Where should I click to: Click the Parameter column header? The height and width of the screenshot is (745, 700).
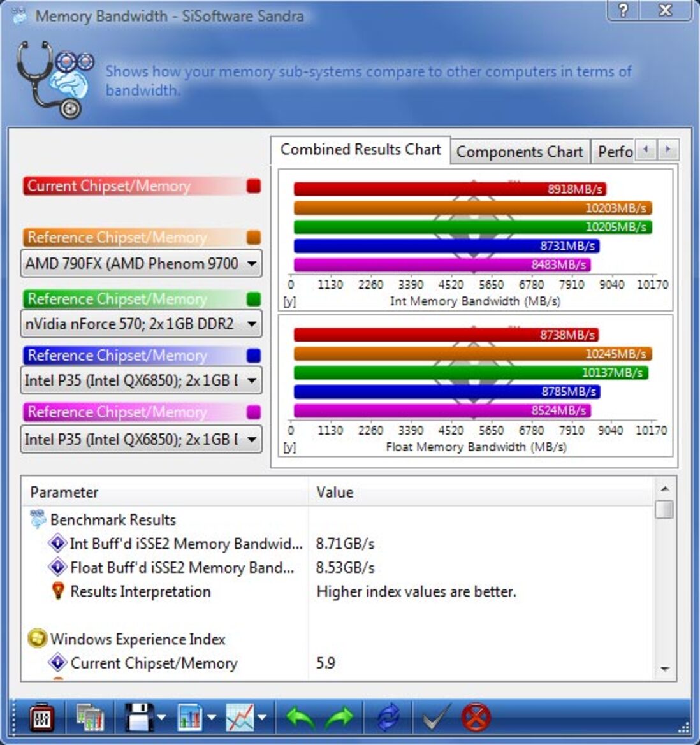(165, 492)
